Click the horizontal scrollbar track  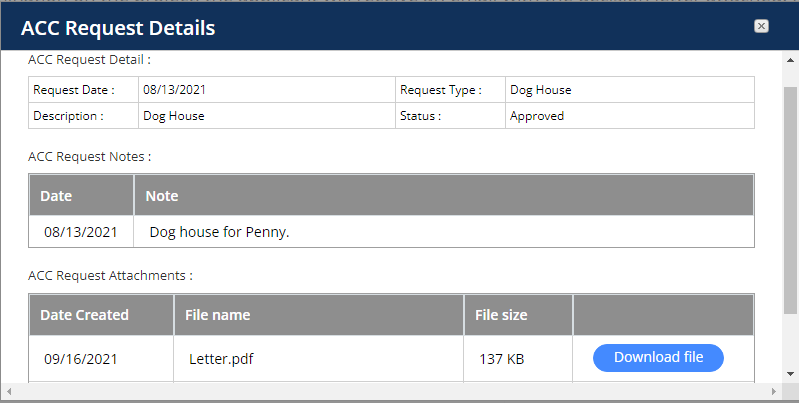[x=391, y=391]
